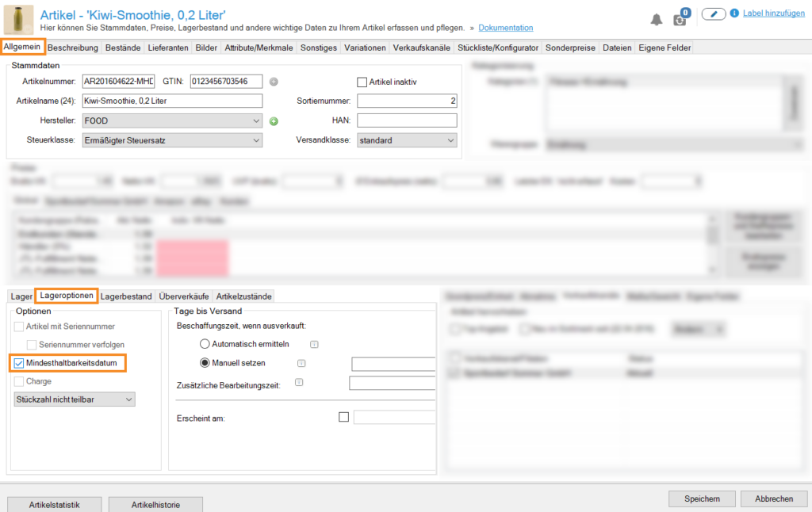Viewport: 812px width, 512px height.
Task: Select the Automatisch ermitteln radio button
Action: click(x=205, y=344)
